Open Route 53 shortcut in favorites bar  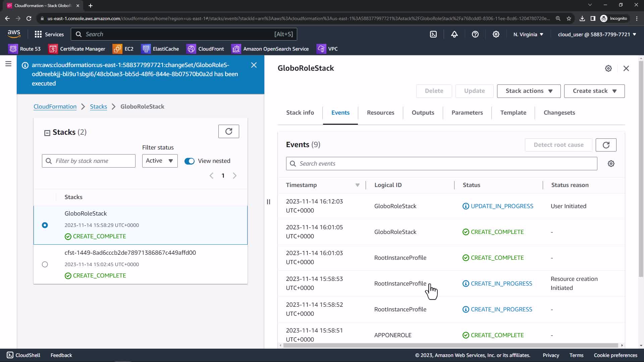25,49
